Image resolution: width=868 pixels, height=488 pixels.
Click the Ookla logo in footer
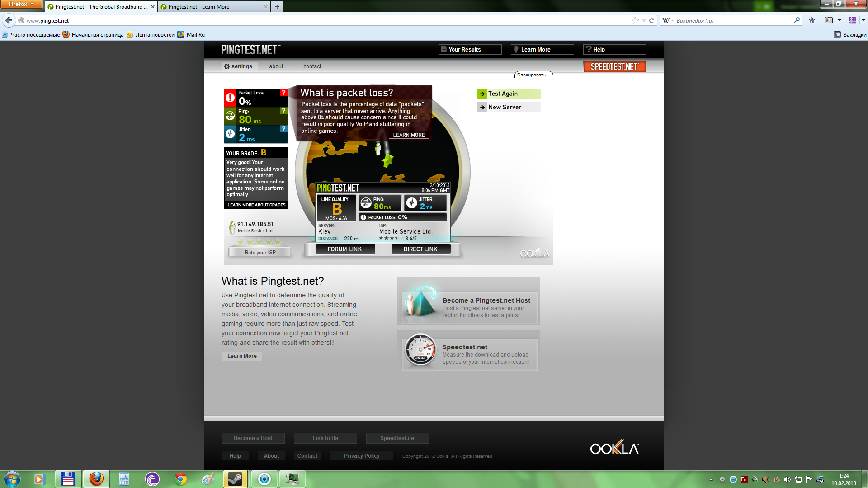tap(614, 447)
